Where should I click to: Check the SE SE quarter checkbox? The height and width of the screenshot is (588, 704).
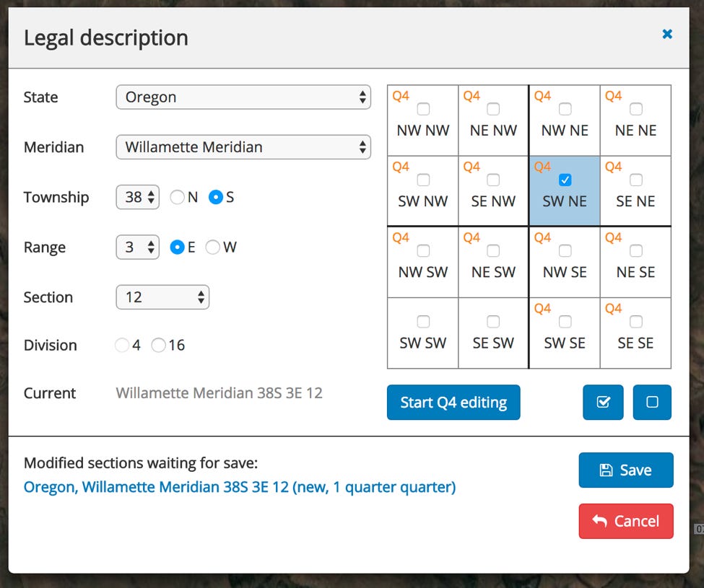tap(635, 322)
